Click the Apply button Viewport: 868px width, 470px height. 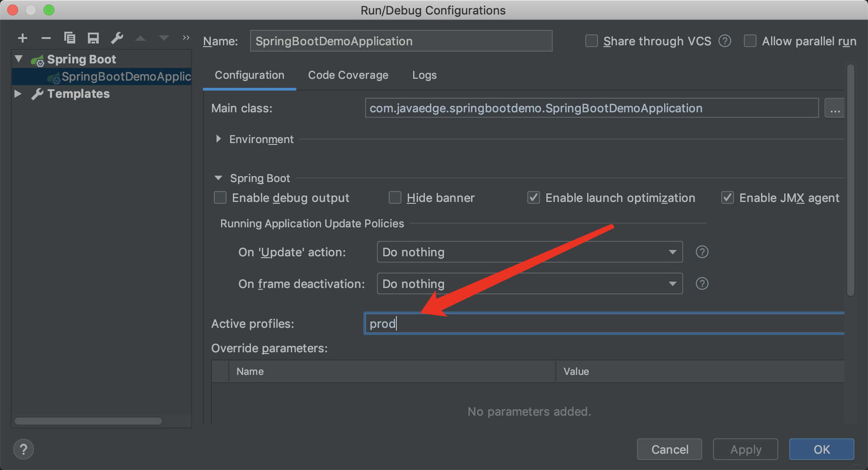tap(746, 449)
